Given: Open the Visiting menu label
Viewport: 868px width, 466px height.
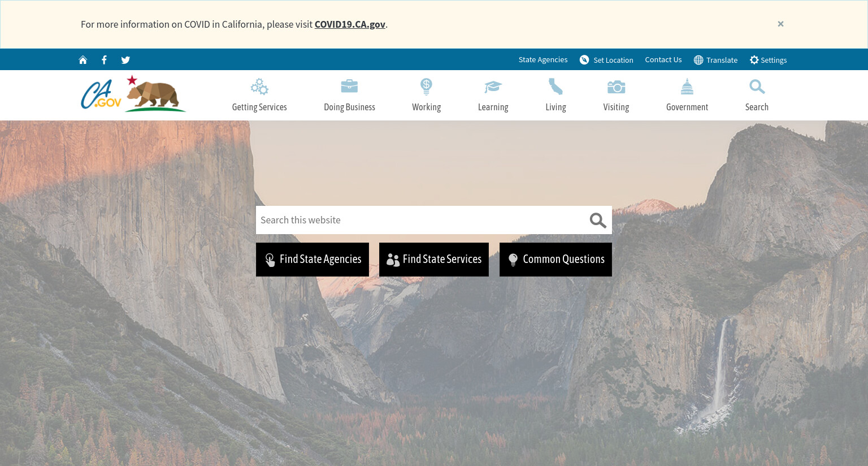Looking at the screenshot, I should pyautogui.click(x=616, y=107).
